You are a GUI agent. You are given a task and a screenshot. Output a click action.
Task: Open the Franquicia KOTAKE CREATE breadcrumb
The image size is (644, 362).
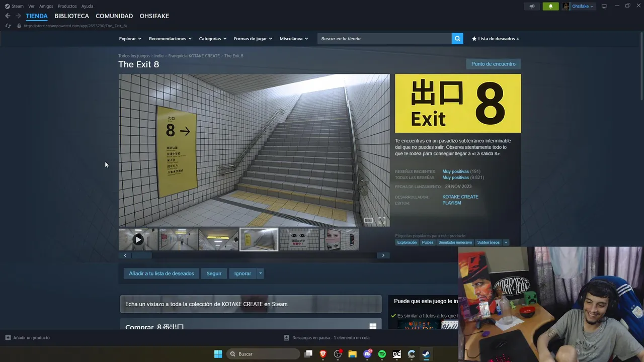(x=194, y=56)
